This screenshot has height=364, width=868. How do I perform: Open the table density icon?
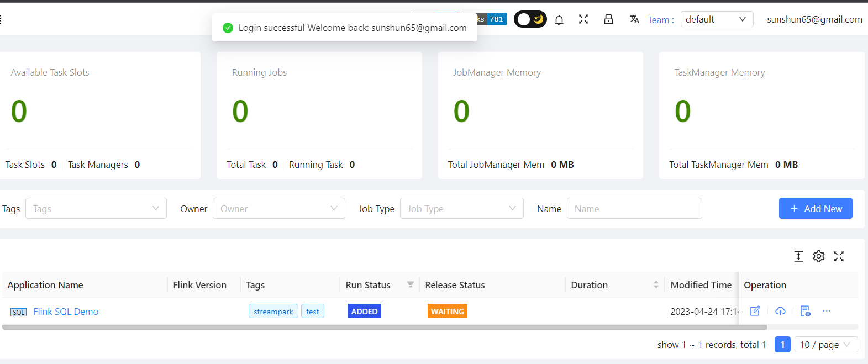798,256
